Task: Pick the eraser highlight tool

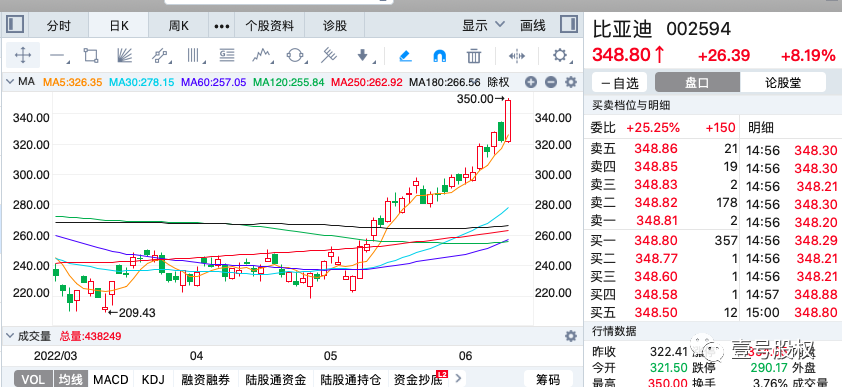Action: (405, 55)
